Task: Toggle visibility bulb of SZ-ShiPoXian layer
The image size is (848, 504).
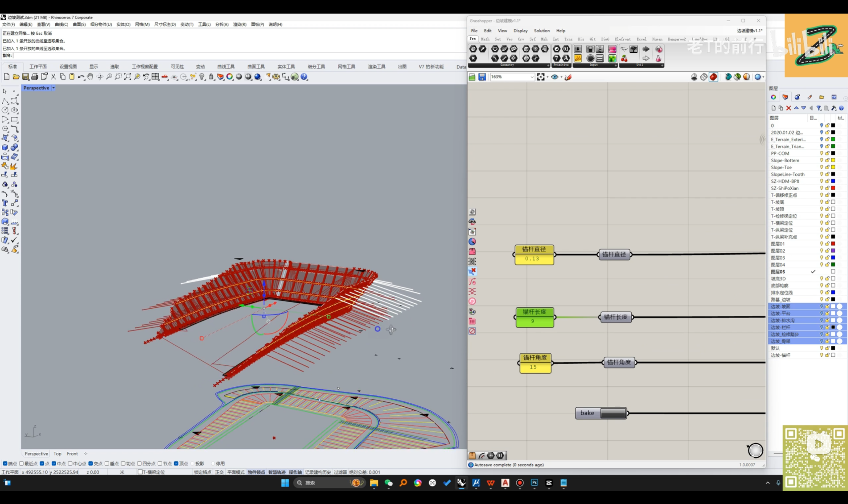Action: [821, 188]
